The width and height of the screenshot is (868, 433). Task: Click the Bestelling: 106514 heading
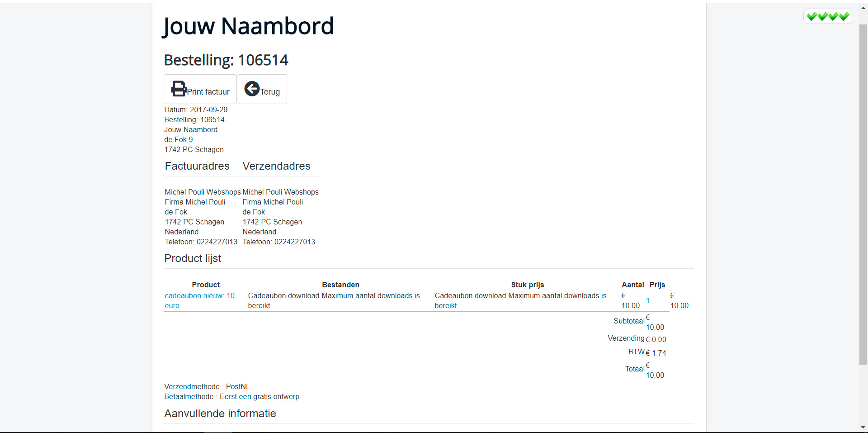tap(226, 60)
